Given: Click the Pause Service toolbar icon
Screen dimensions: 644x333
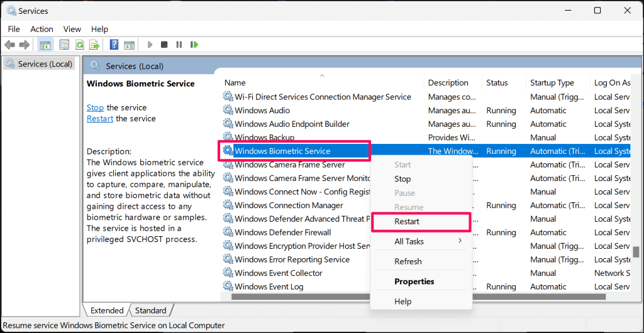Looking at the screenshot, I should pyautogui.click(x=179, y=45).
